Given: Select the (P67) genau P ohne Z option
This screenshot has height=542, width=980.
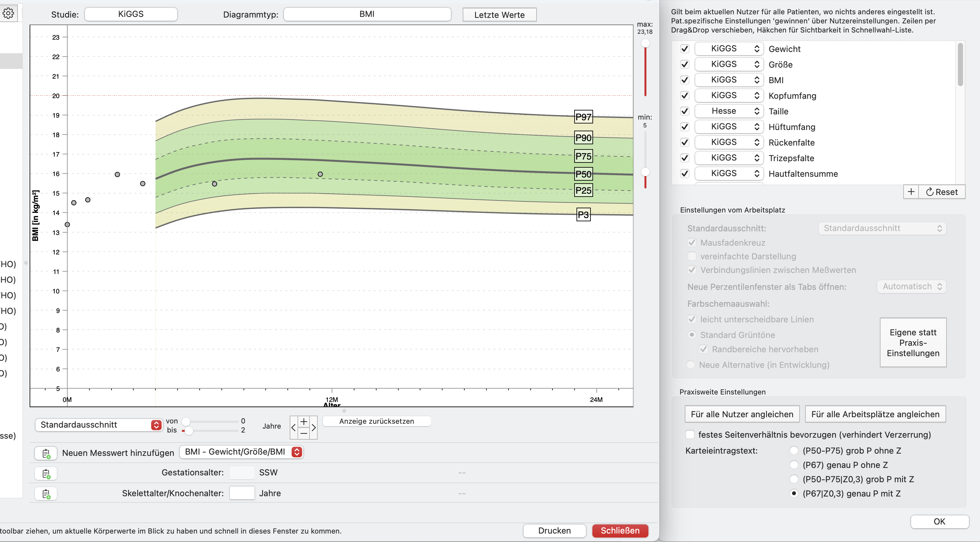Looking at the screenshot, I should click(x=794, y=465).
